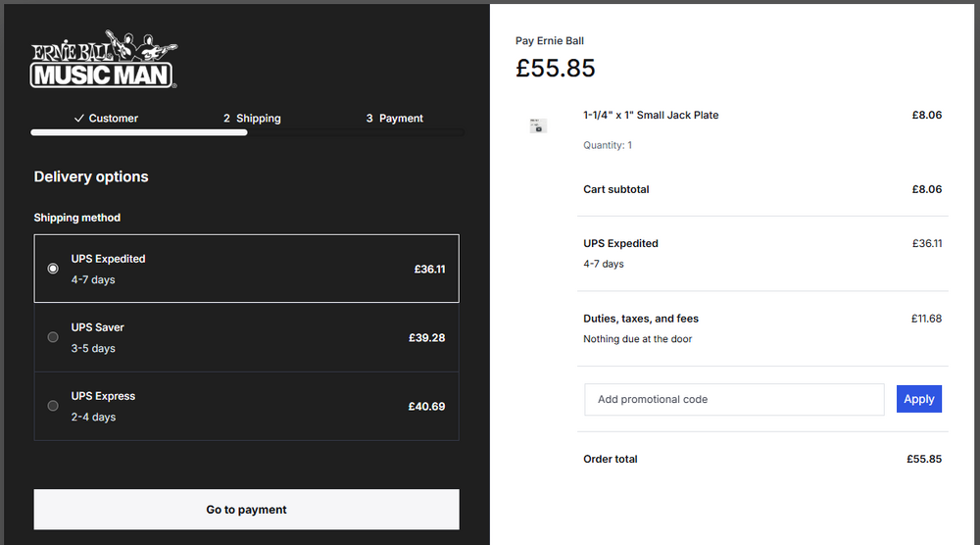The image size is (980, 545).
Task: Jump to the Payment step
Action: tap(401, 119)
